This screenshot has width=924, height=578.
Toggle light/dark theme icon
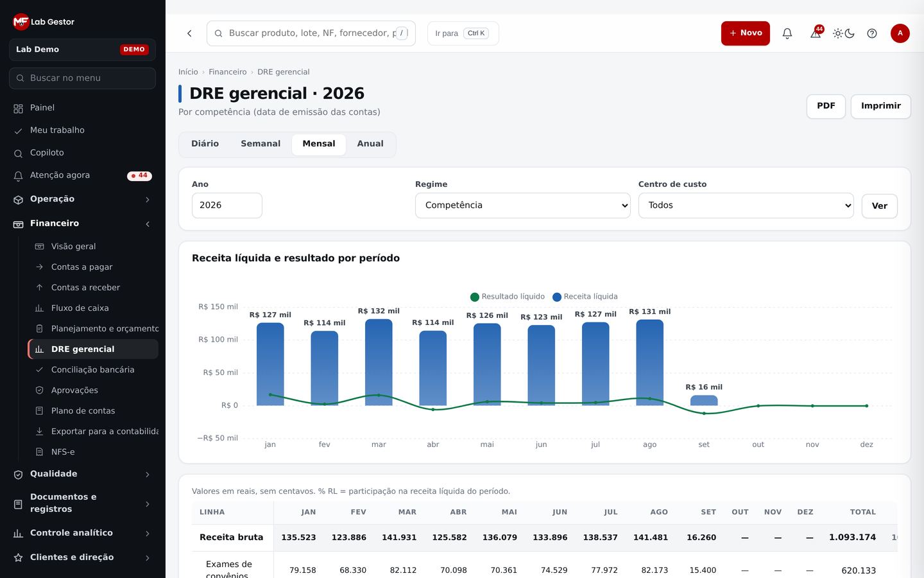(844, 33)
